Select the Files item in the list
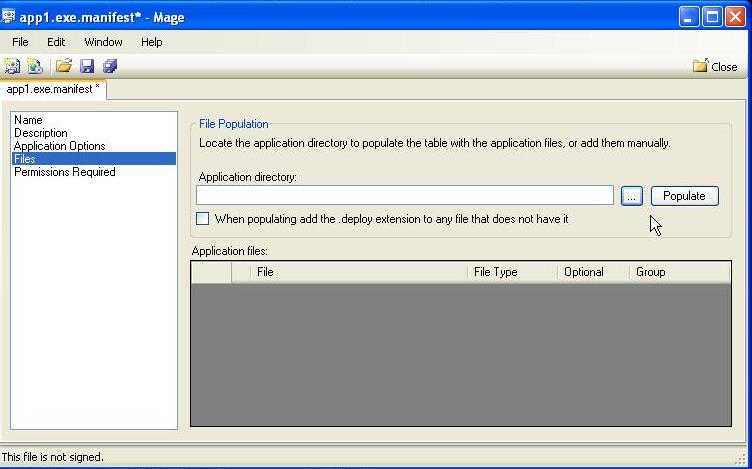 coord(94,159)
